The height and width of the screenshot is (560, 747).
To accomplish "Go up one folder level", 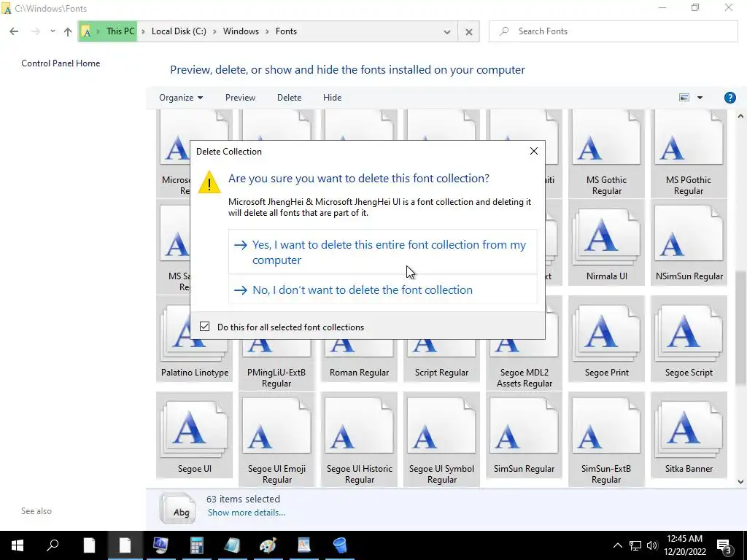I will click(x=68, y=31).
